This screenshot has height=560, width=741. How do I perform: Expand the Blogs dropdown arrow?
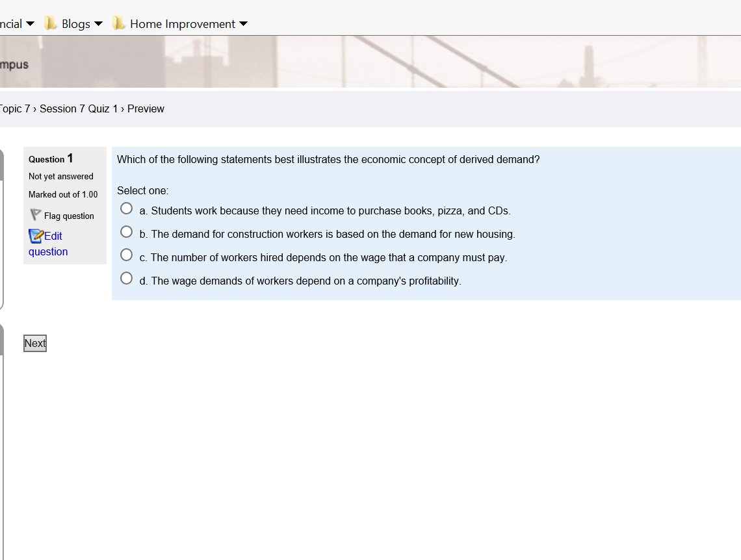click(98, 23)
